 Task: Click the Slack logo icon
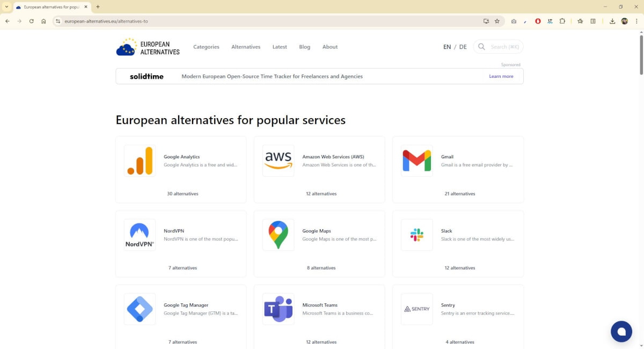click(416, 235)
